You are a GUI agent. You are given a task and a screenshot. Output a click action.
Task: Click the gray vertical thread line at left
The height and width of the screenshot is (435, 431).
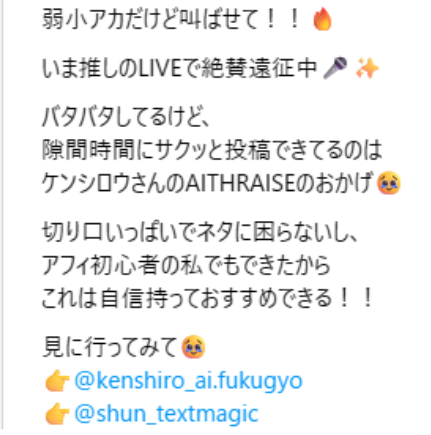1,217
